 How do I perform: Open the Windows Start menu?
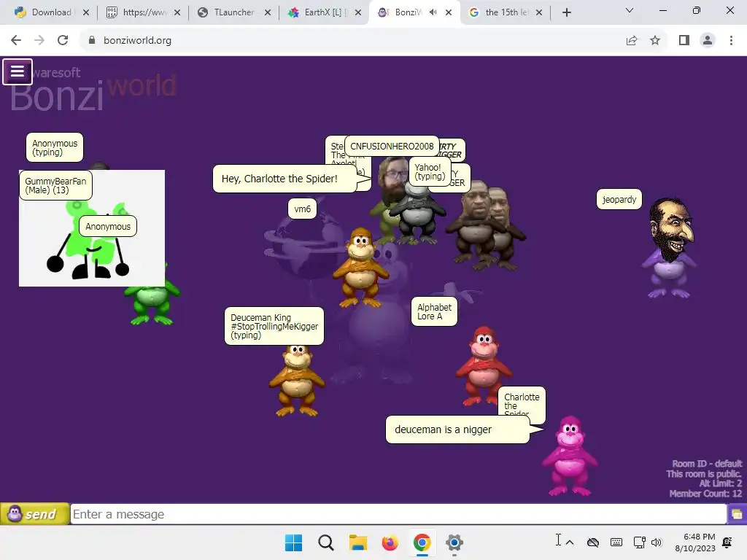293,542
